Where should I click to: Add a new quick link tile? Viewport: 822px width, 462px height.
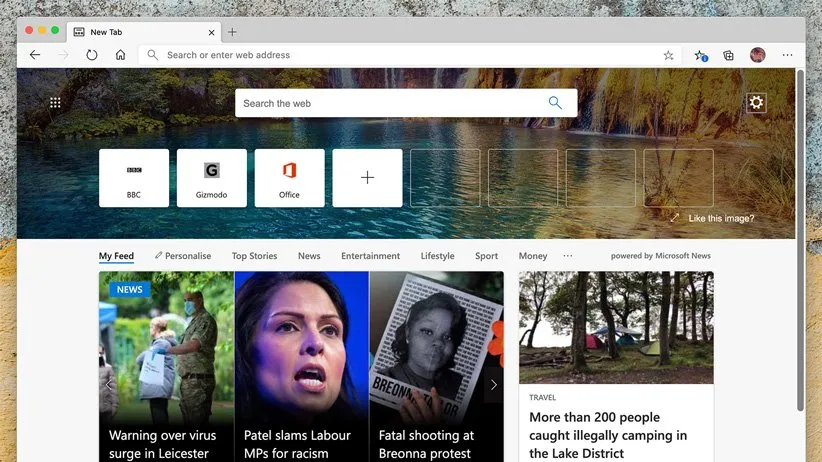(367, 178)
